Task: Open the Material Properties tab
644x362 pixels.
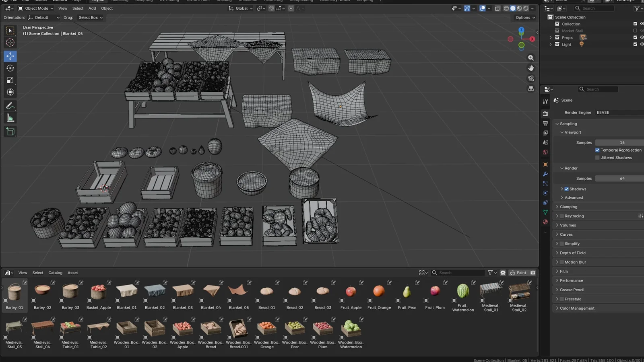Action: [545, 222]
